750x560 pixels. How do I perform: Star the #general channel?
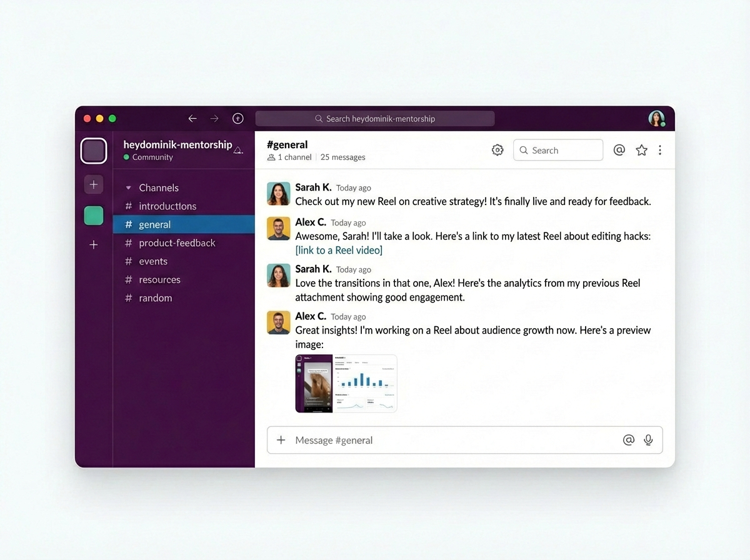[x=641, y=150]
